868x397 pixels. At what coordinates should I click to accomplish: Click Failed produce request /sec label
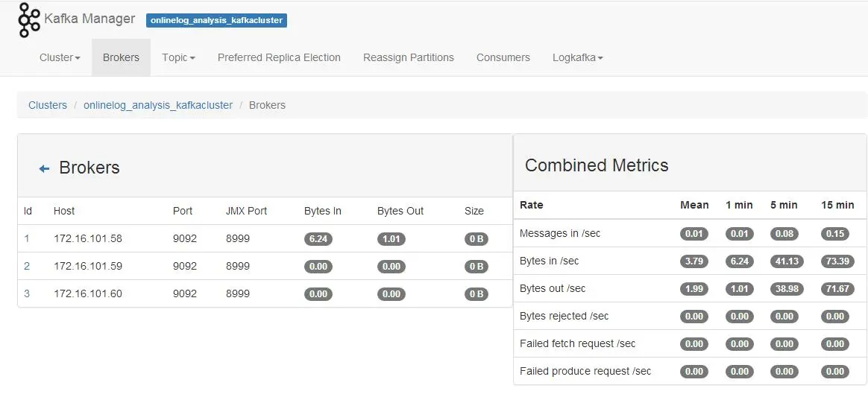[585, 372]
